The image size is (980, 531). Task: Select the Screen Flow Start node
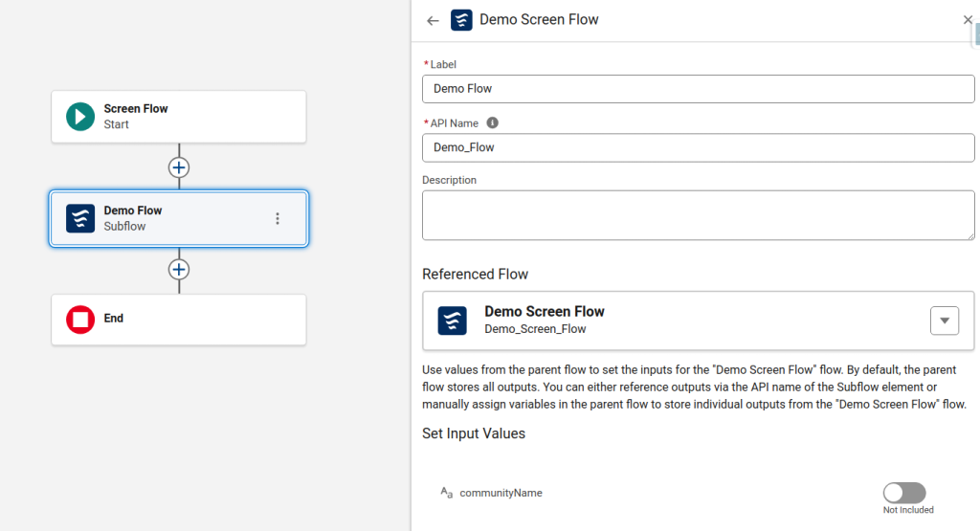pos(179,117)
